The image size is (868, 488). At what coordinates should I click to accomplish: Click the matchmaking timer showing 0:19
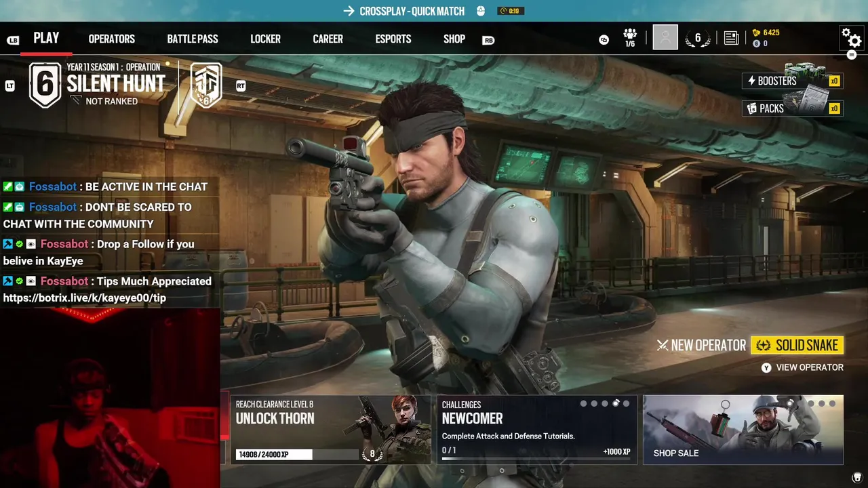(x=511, y=11)
